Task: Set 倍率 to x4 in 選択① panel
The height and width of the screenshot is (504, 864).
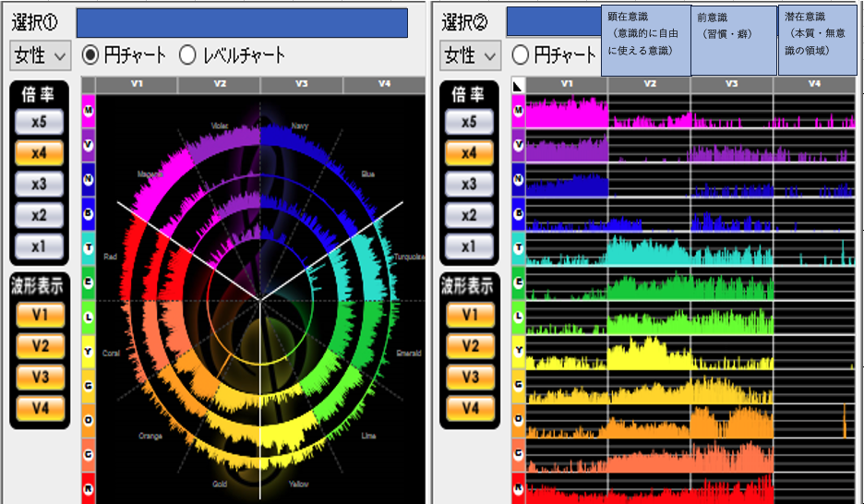Action: tap(39, 153)
